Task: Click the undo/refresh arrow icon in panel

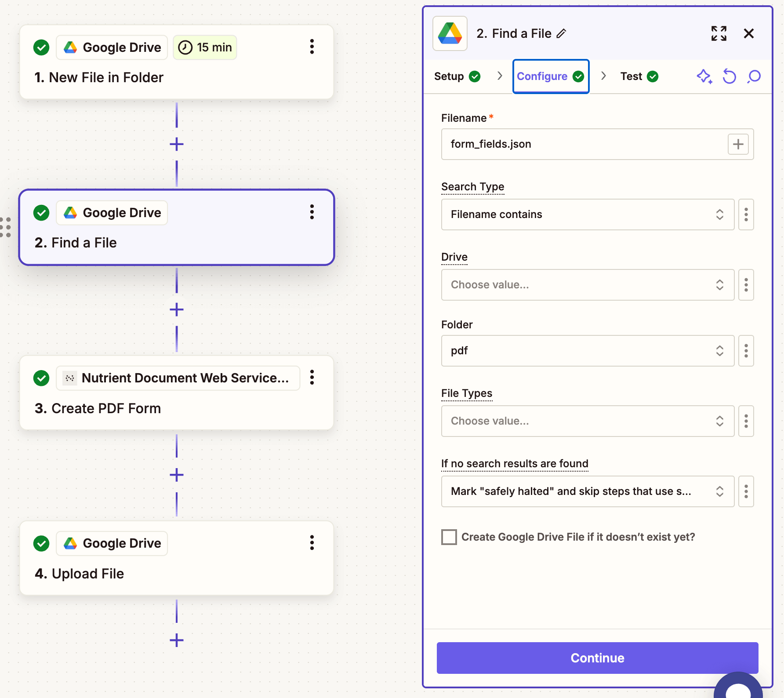Action: 729,76
